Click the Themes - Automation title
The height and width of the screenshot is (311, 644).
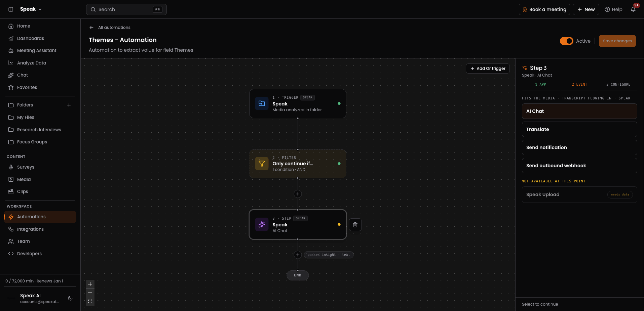123,40
